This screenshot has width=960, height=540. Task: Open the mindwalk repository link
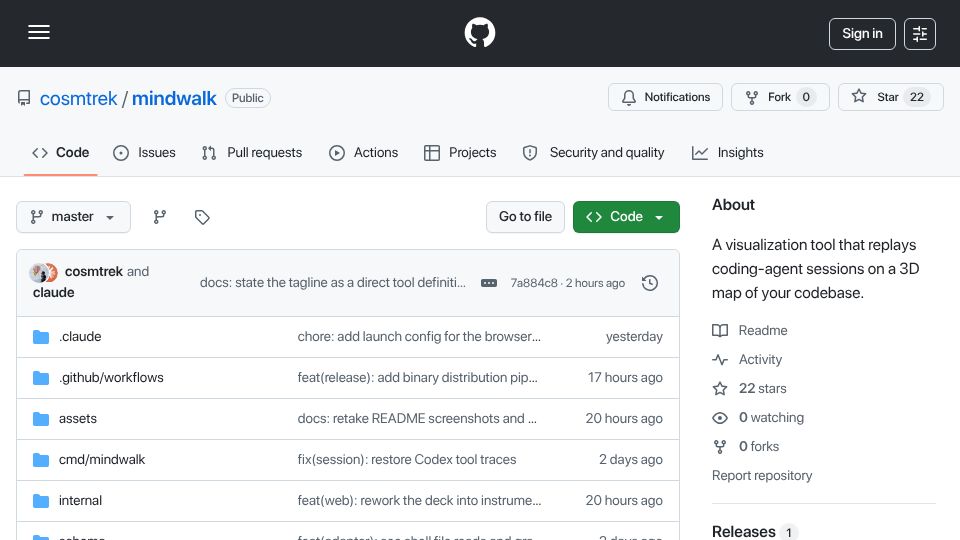click(x=174, y=99)
